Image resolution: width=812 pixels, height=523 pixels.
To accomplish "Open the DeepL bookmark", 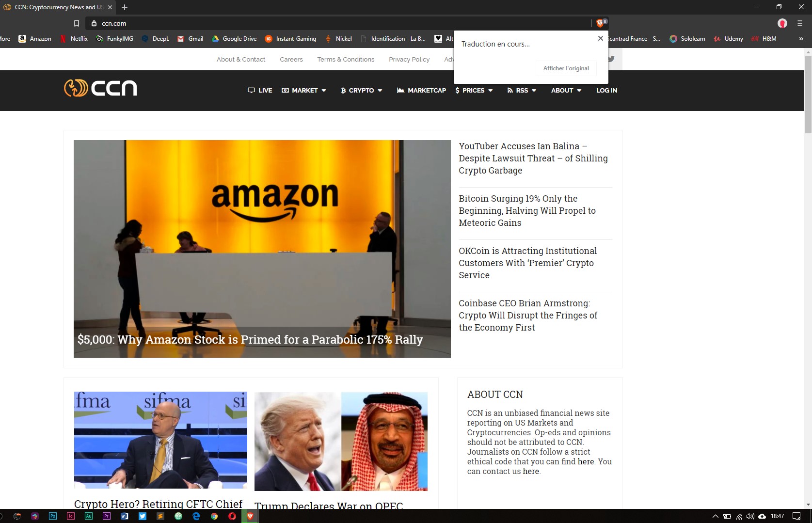I will click(x=155, y=39).
